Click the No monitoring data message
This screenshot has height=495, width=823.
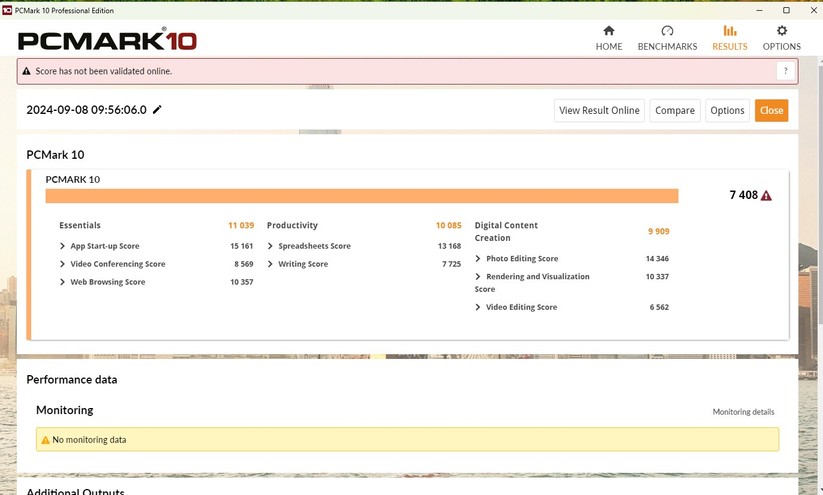tap(89, 440)
